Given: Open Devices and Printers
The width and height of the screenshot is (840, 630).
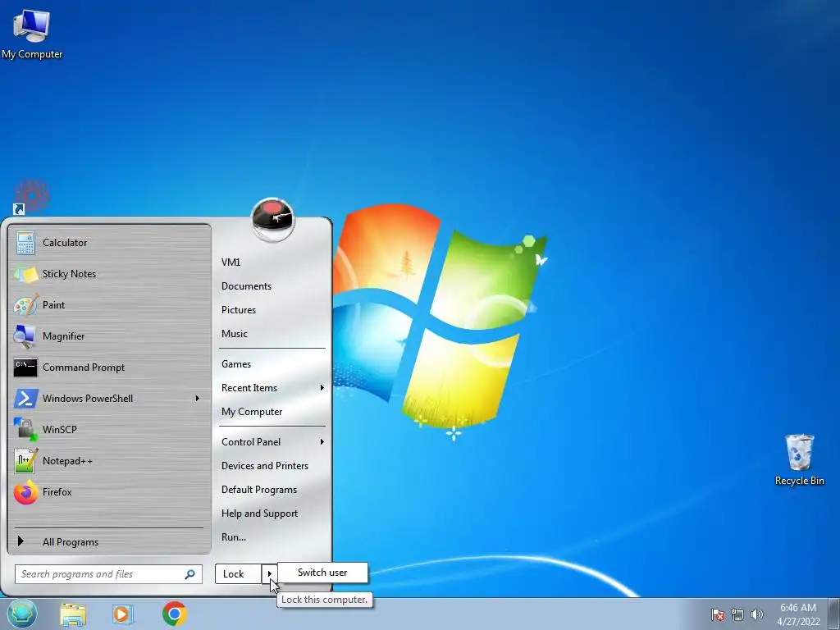Looking at the screenshot, I should tap(265, 466).
